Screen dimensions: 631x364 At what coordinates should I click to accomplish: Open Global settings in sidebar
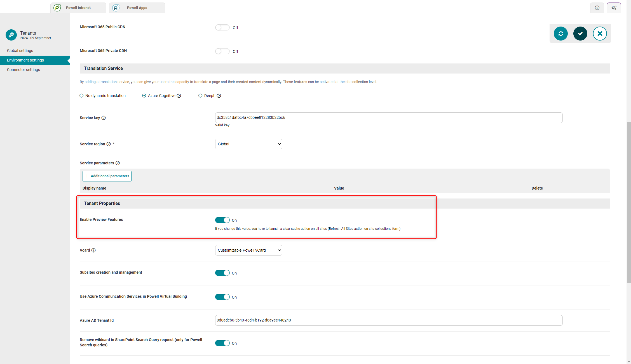(20, 51)
